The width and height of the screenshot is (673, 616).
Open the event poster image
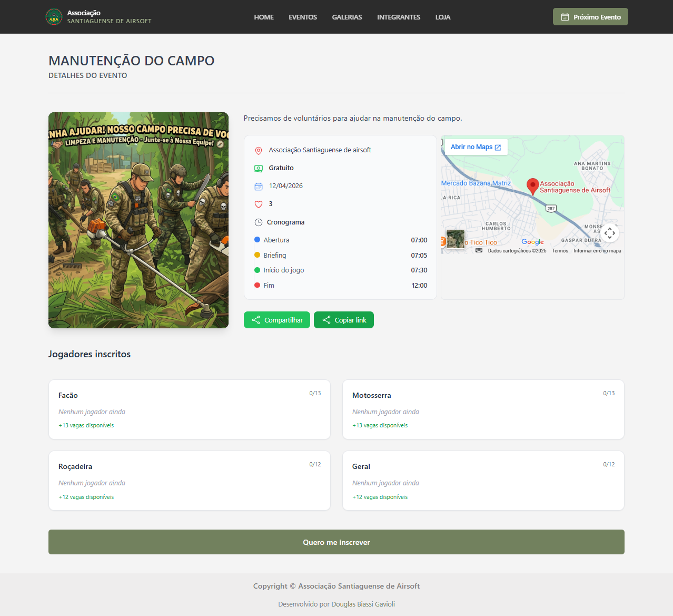(138, 220)
